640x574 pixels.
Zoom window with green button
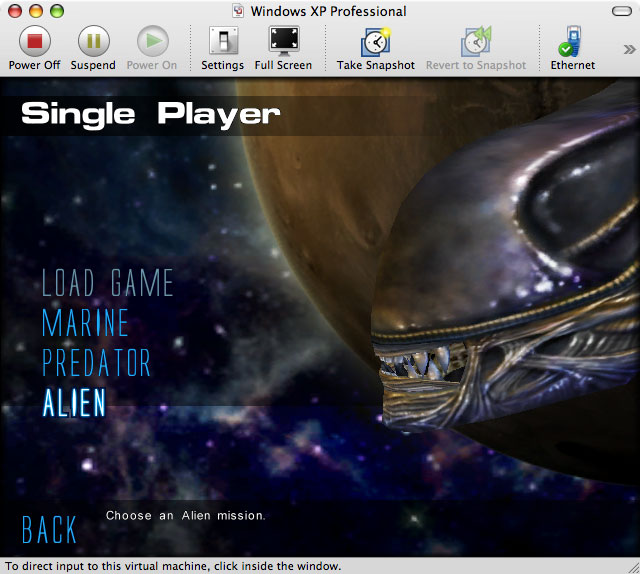57,11
